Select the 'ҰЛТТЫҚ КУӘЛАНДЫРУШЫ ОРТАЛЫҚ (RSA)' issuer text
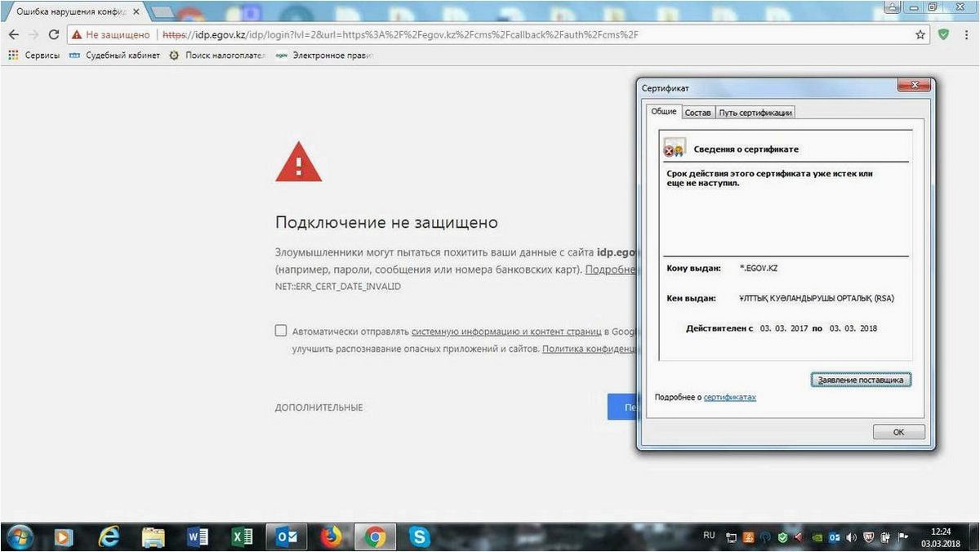This screenshot has height=552, width=980. click(816, 298)
